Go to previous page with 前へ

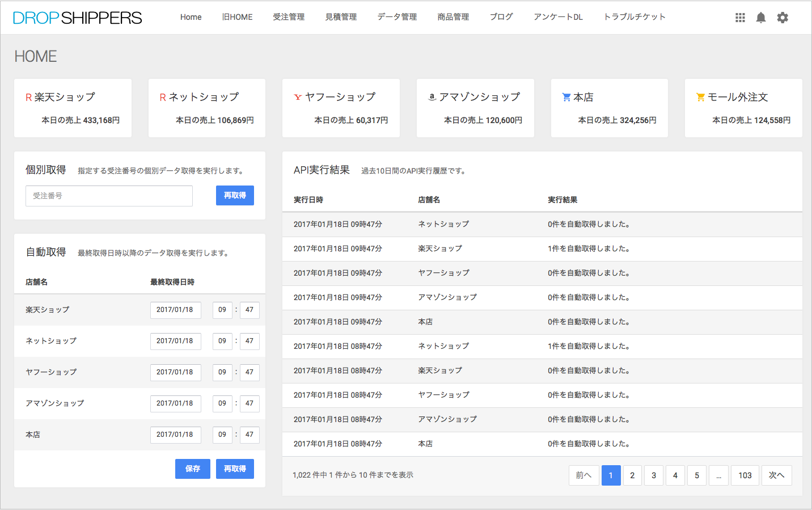[583, 475]
